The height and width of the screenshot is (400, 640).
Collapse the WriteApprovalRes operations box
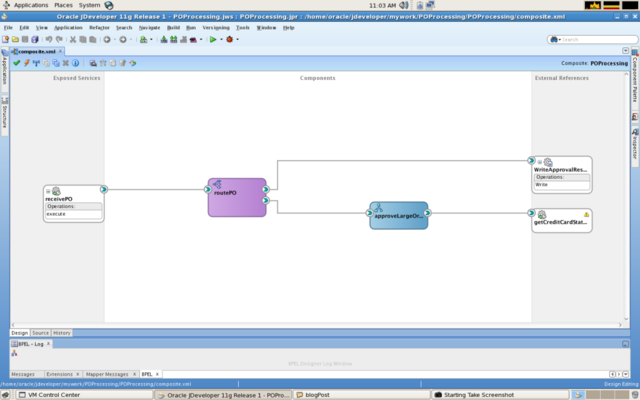[x=540, y=162]
